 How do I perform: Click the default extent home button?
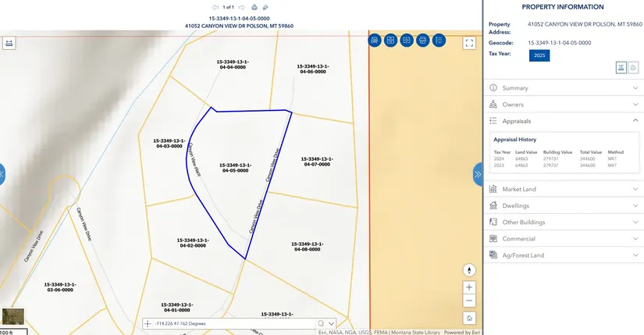tap(468, 318)
